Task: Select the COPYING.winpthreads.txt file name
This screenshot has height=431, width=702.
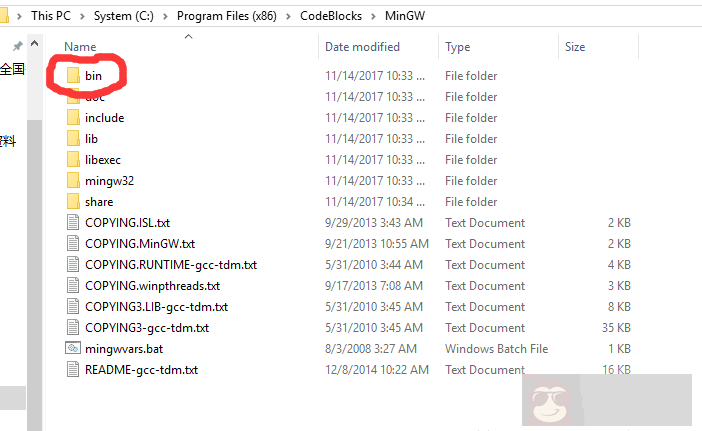Action: 152,286
